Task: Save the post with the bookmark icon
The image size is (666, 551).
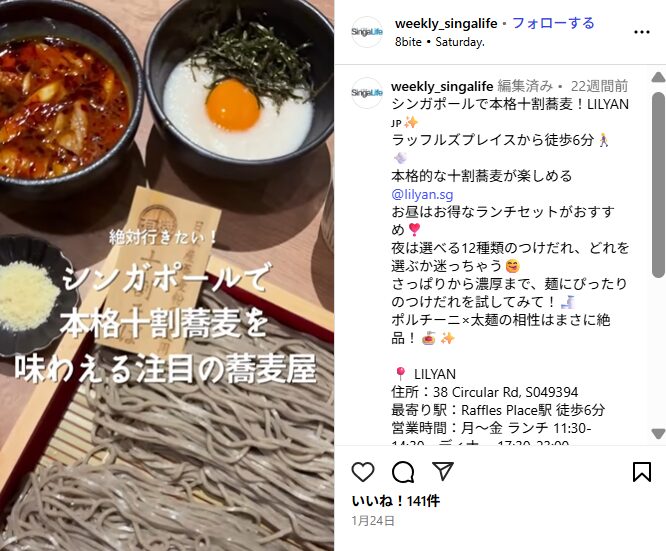Action: [x=642, y=472]
